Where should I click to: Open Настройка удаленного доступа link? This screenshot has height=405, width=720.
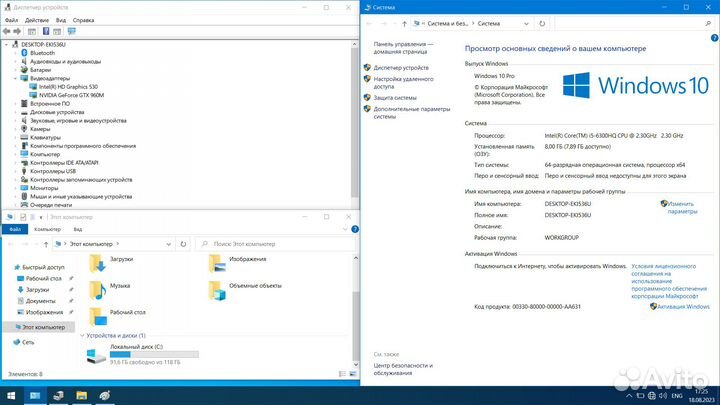[403, 83]
